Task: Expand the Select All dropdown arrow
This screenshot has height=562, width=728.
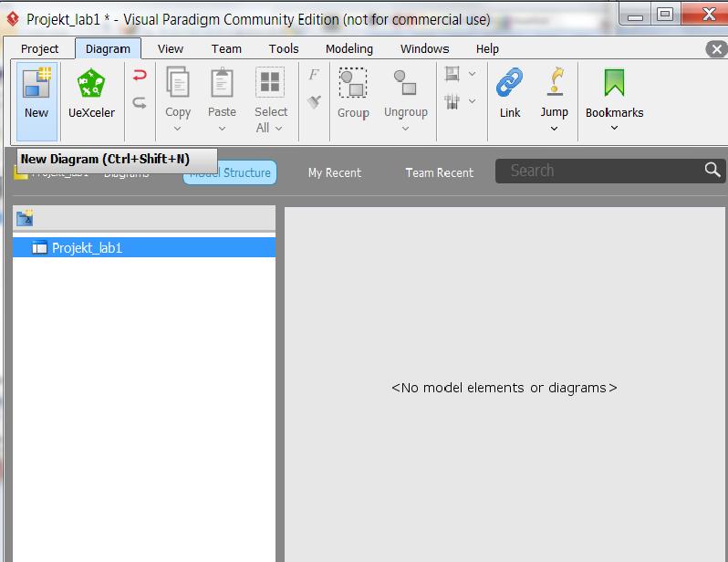Action: point(278,129)
